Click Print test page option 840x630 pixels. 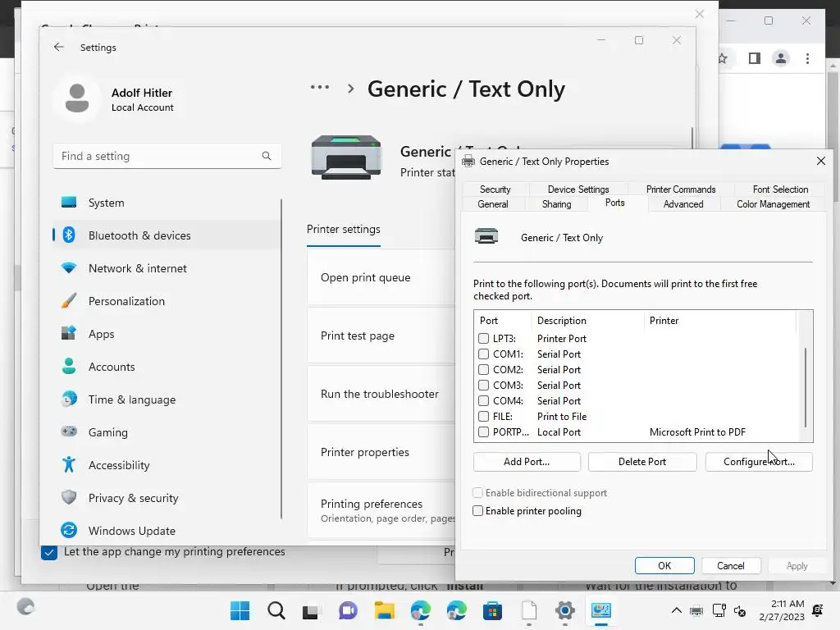coord(381,336)
